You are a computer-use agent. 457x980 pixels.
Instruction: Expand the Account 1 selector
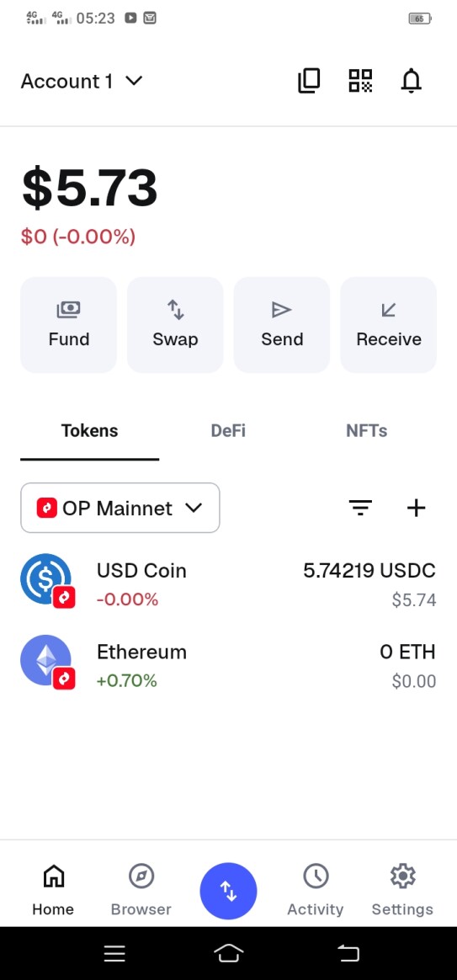[x=82, y=82]
